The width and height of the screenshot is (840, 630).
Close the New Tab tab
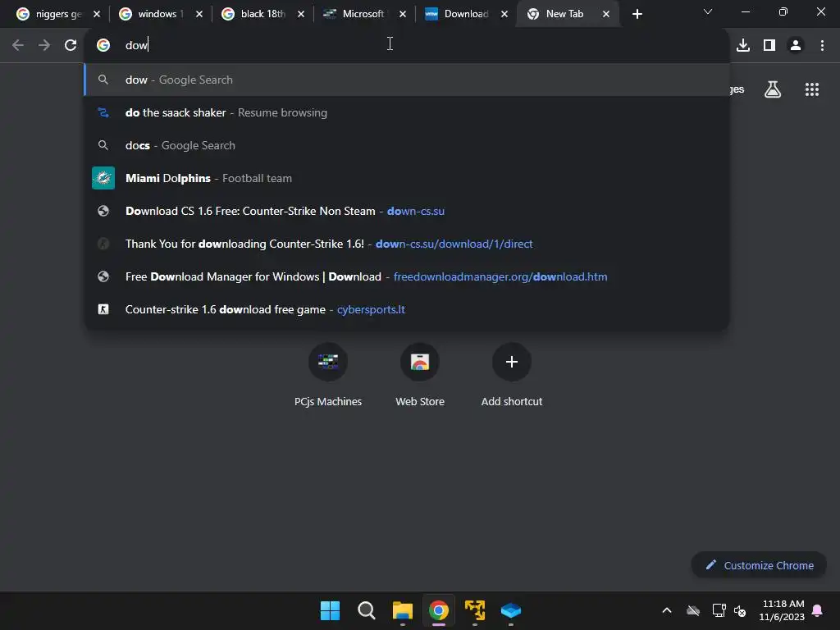[x=606, y=14]
